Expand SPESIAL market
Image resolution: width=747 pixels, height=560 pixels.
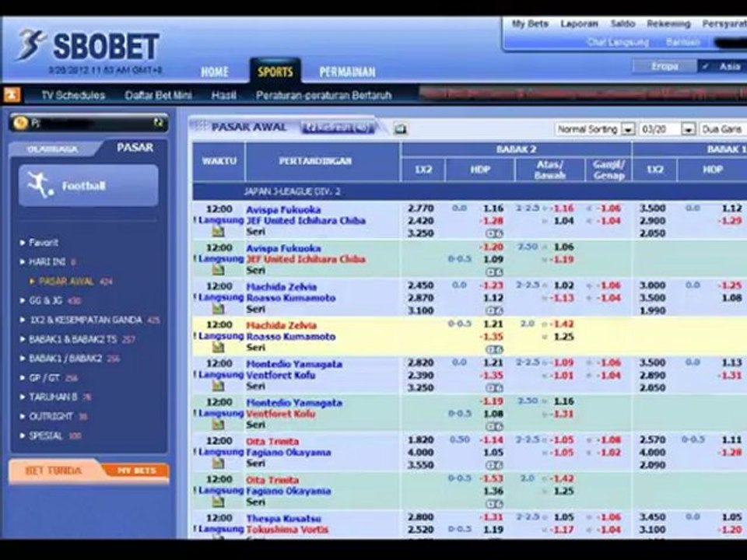(51, 436)
